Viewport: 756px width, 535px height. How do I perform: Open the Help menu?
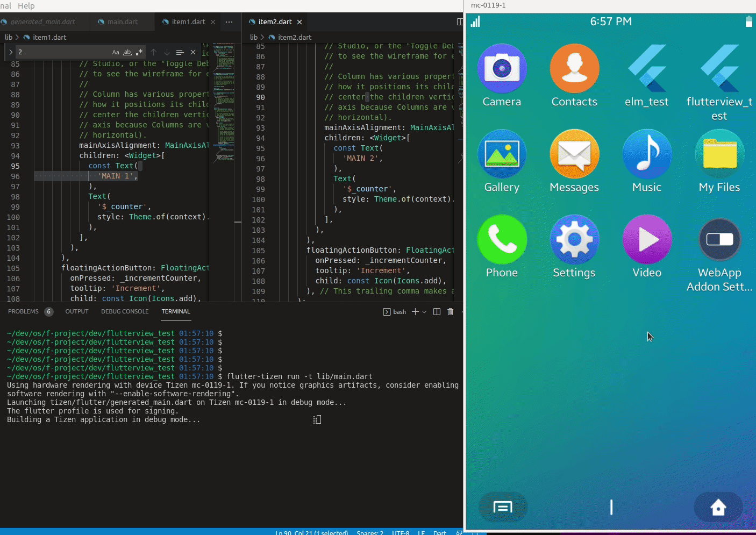(26, 5)
